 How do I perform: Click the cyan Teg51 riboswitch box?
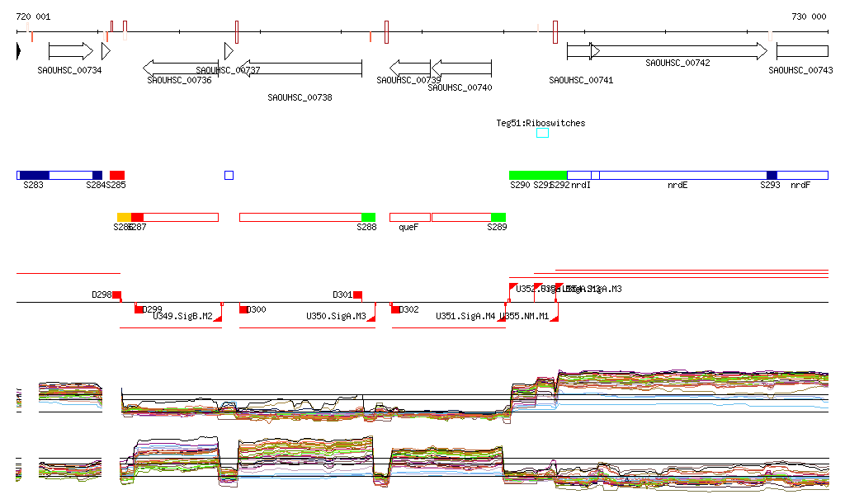543,133
